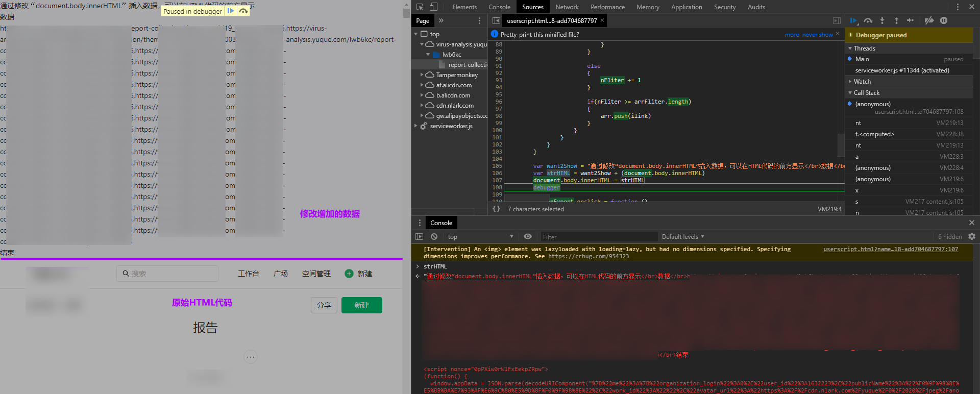Step out of current function
This screenshot has width=980, height=394.
click(x=896, y=20)
